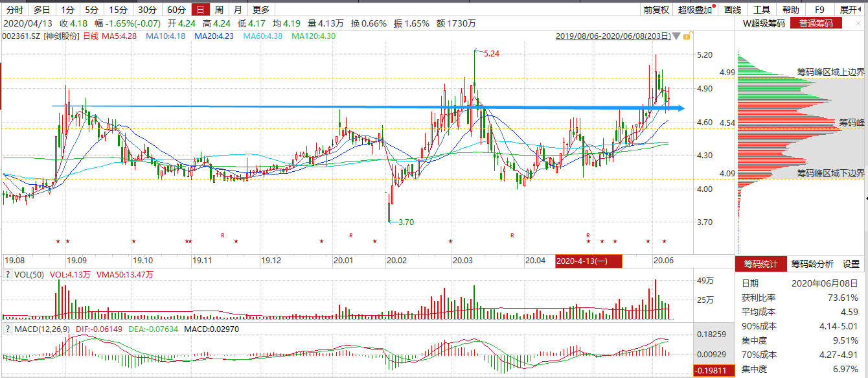The height and width of the screenshot is (378, 868).
Task: Switch to the 筹码龄分析 tab
Action: tap(812, 265)
